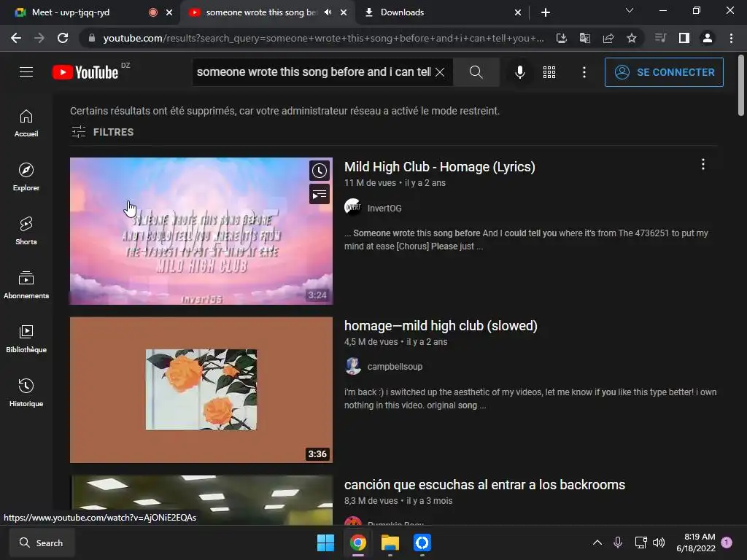Open more options for Mild High Club Homage
The height and width of the screenshot is (560, 747).
703,164
